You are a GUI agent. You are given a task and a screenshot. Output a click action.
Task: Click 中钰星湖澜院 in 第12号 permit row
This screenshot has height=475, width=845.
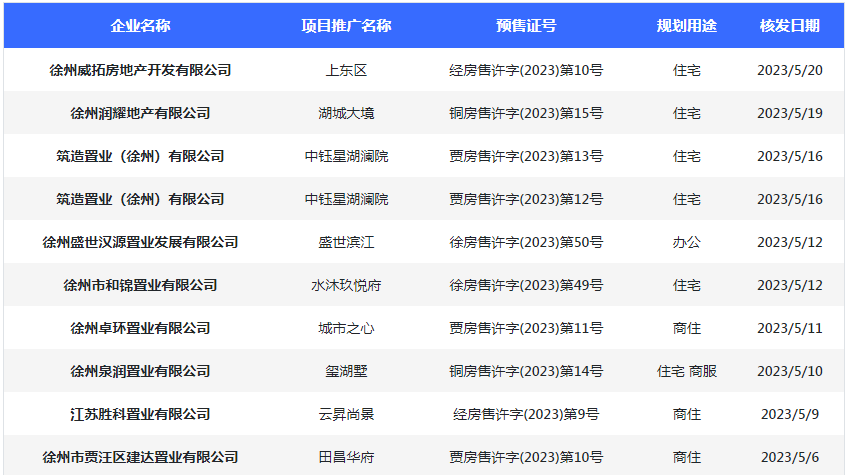click(346, 199)
